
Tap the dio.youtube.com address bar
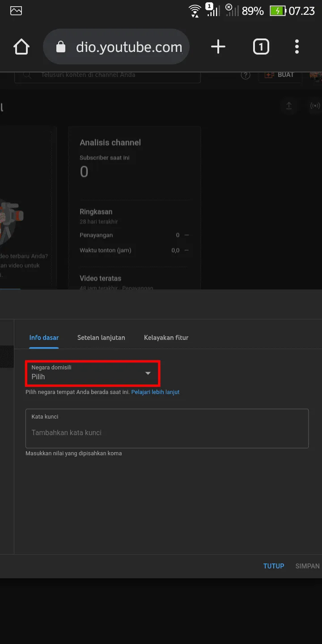click(116, 47)
